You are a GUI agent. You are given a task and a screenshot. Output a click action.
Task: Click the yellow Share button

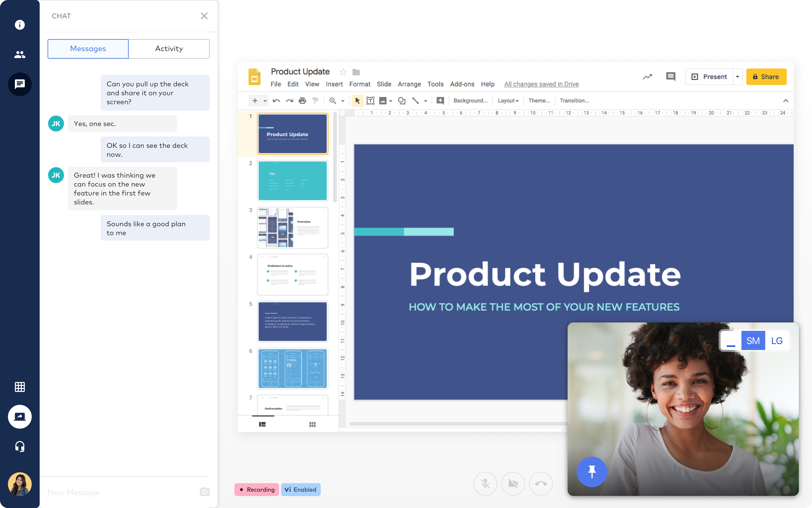click(x=766, y=77)
